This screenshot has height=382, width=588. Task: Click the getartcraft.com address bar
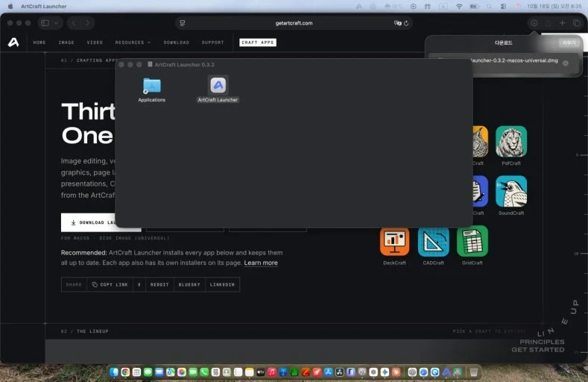click(x=294, y=23)
